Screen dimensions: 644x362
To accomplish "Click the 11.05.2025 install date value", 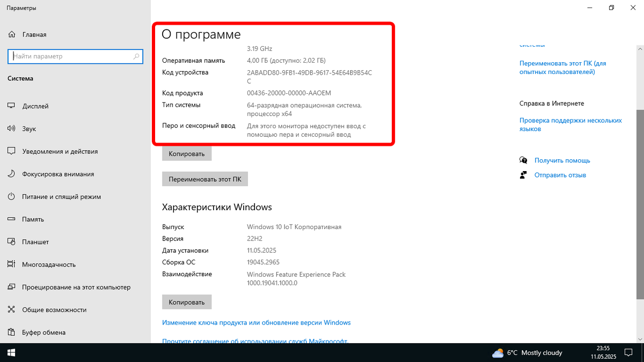I will click(x=262, y=250).
